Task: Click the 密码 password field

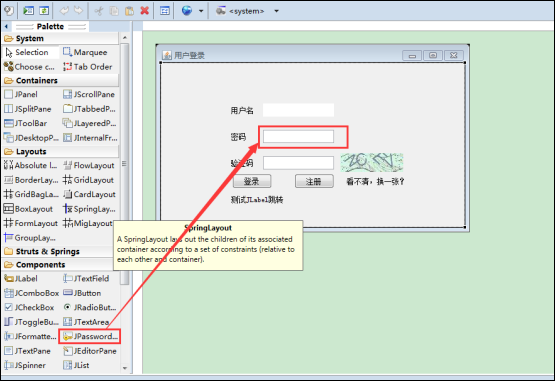Action: [x=298, y=137]
